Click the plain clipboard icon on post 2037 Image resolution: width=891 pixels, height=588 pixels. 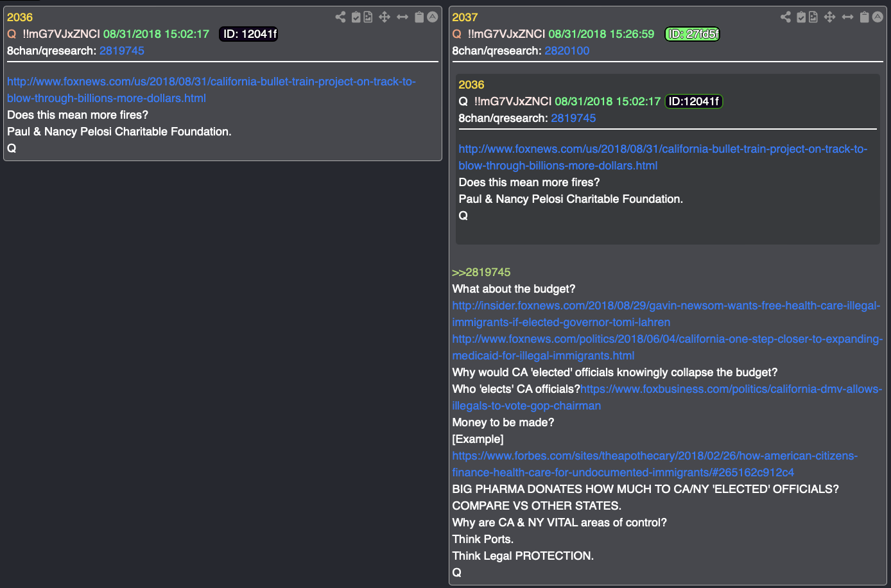865,17
